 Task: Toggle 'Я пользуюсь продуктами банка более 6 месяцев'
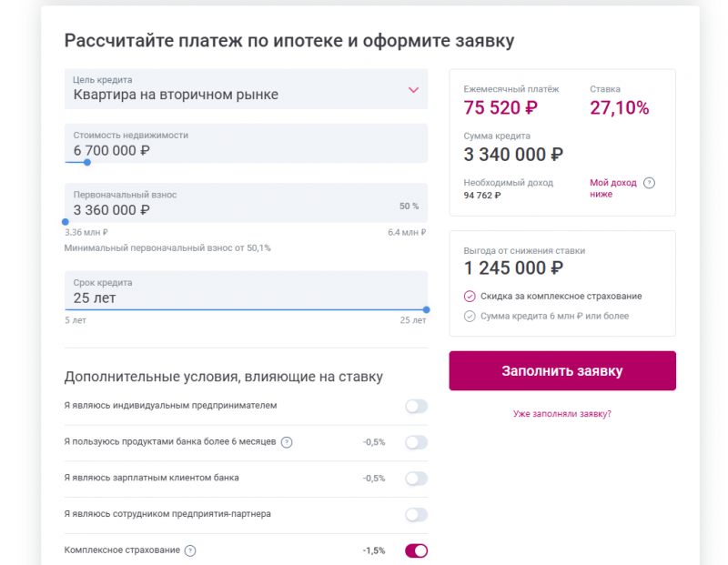tap(415, 443)
